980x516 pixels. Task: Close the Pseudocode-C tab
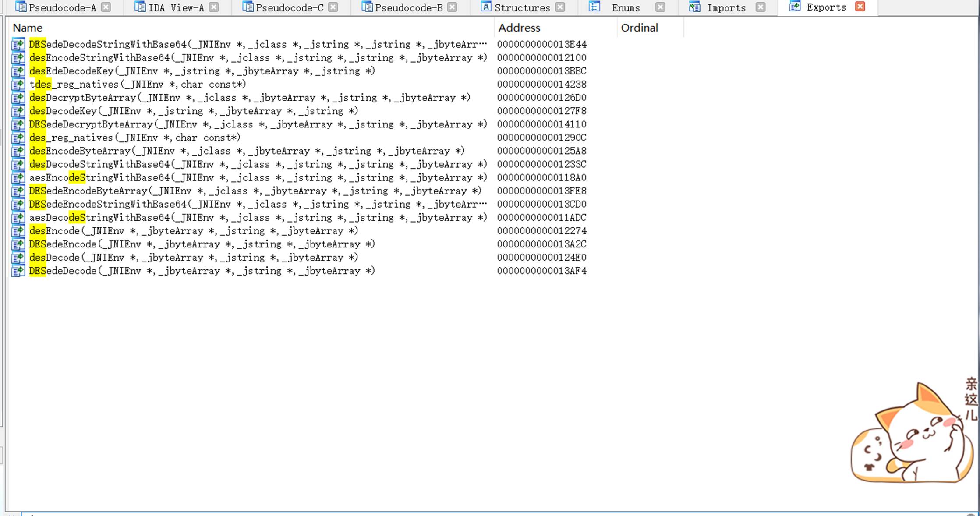[x=333, y=7]
